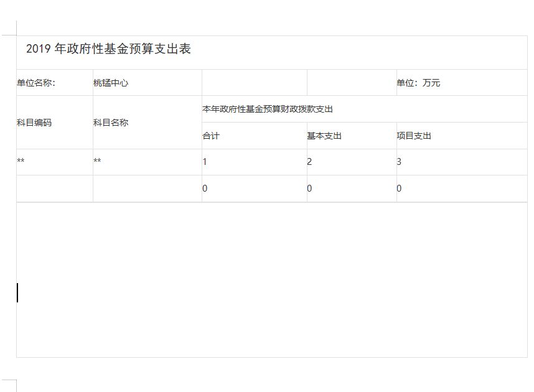Select the "单位名称:" label cell
This screenshot has width=534, height=392.
pyautogui.click(x=36, y=83)
